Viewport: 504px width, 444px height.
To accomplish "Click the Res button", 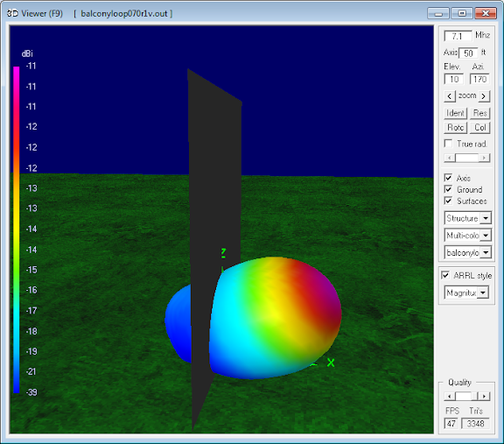I will (x=479, y=113).
